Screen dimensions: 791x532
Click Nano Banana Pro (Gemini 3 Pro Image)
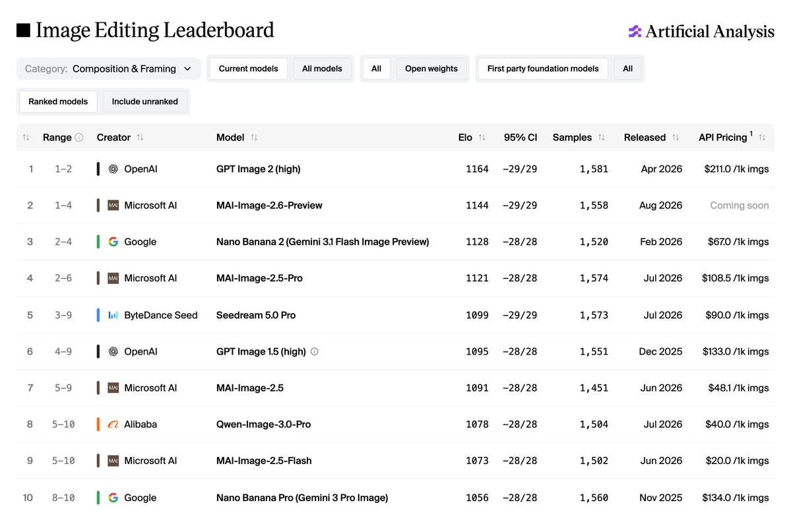point(302,498)
